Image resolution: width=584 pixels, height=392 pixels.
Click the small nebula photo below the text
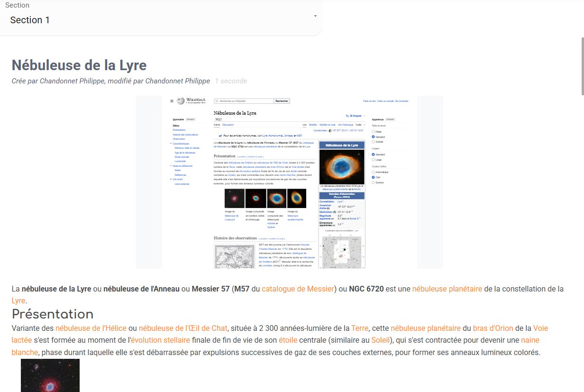pyautogui.click(x=50, y=375)
